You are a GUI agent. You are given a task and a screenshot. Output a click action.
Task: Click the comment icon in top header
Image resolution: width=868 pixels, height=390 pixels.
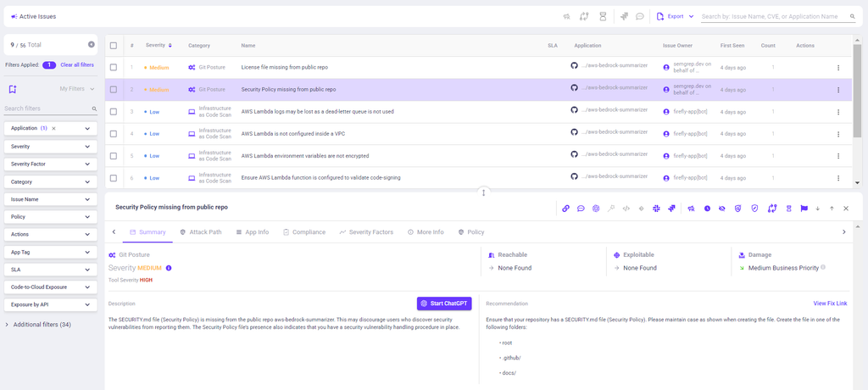click(639, 17)
